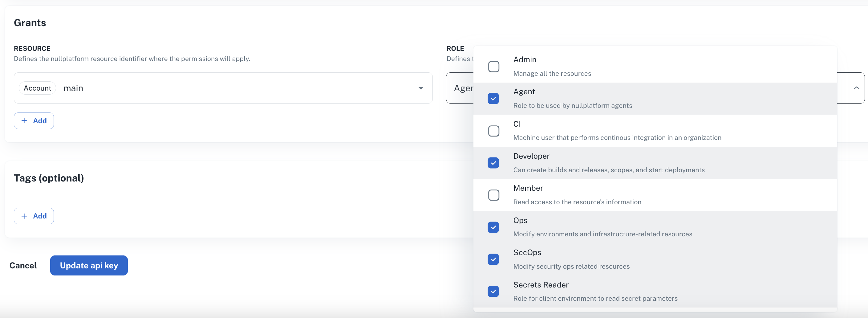Click the plus icon in Tags Add button
868x318 pixels.
coord(24,216)
